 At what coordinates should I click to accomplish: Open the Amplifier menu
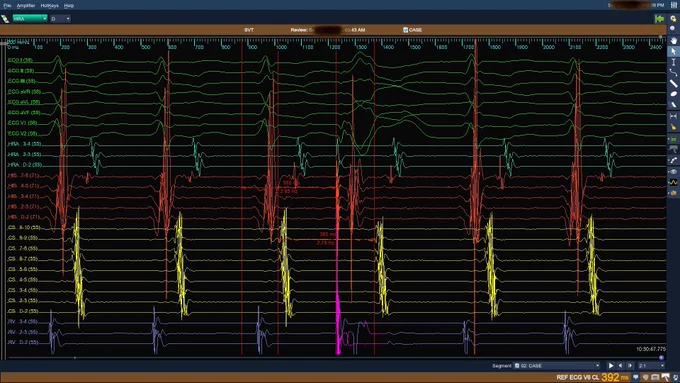[26, 6]
